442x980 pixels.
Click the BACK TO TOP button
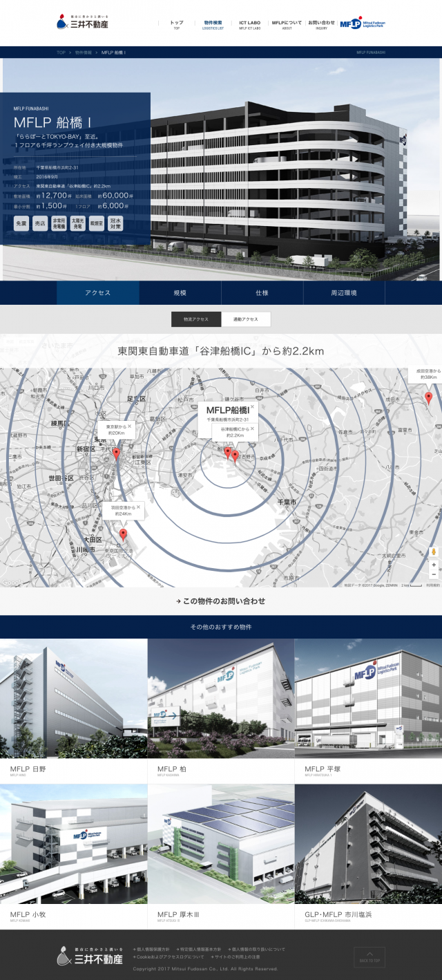click(369, 957)
